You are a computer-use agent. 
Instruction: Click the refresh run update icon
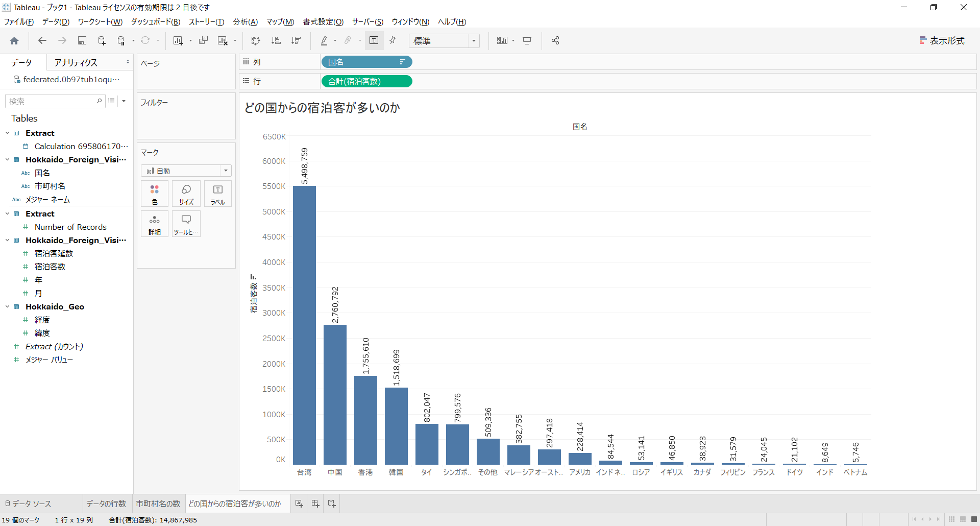point(145,41)
